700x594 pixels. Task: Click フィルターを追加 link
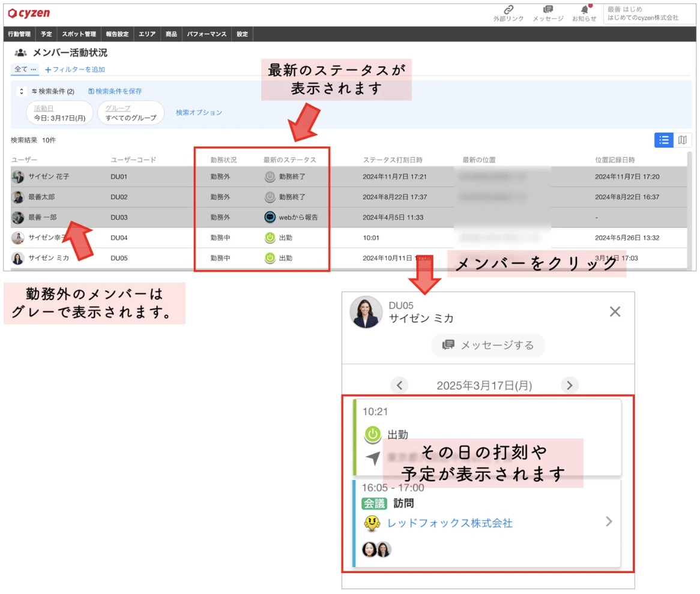[x=75, y=70]
